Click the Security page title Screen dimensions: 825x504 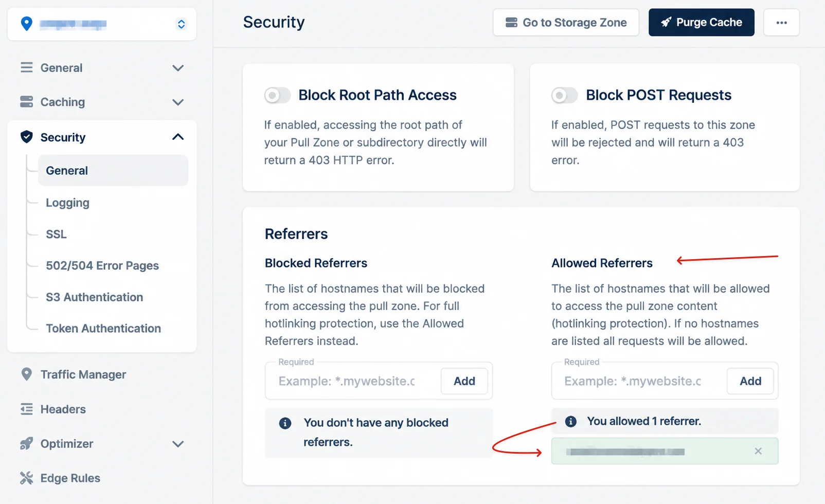(274, 22)
